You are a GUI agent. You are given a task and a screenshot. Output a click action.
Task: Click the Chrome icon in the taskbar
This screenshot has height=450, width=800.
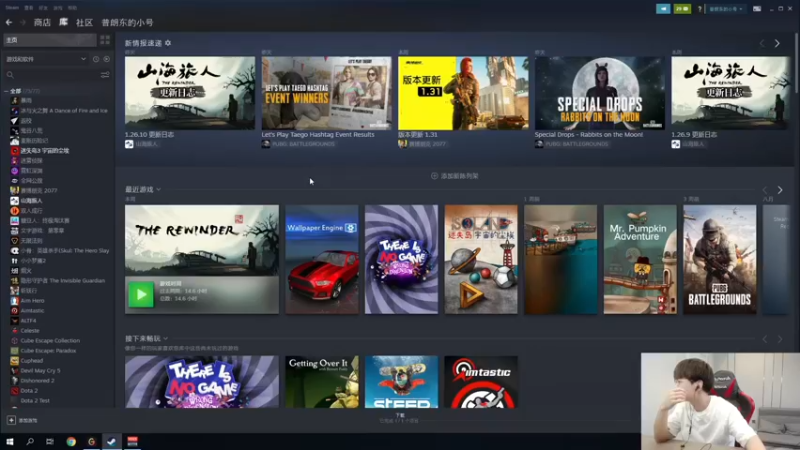[x=71, y=442]
